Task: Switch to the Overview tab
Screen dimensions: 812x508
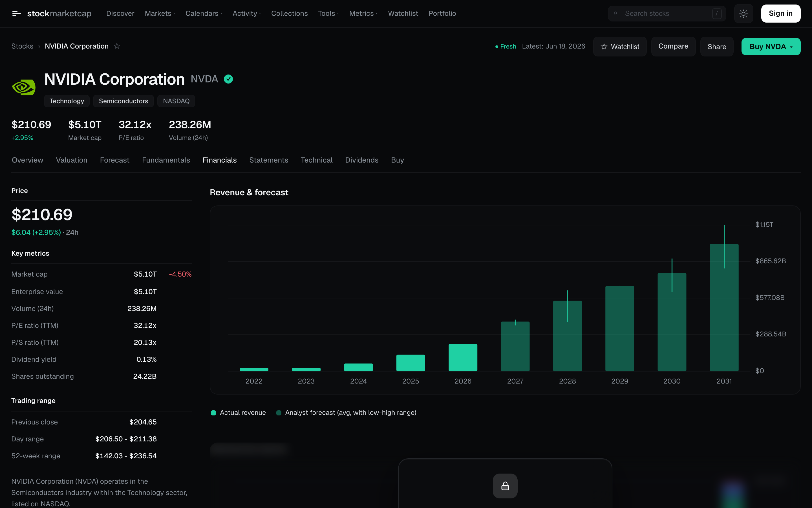Action: 28,160
